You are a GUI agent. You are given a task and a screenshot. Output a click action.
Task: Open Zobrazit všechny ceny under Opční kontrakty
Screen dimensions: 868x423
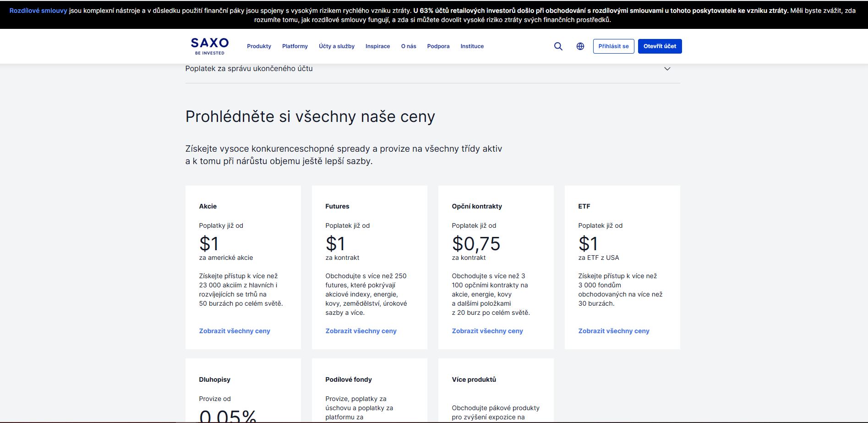point(487,331)
